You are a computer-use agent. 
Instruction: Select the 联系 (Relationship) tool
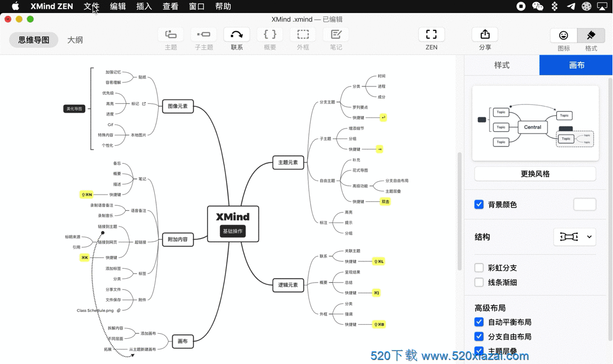point(237,35)
